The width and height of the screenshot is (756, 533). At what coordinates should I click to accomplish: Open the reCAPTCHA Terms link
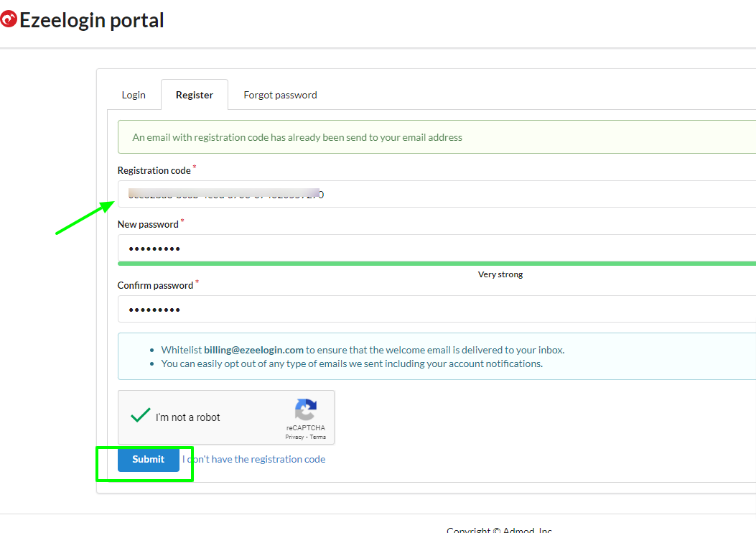point(318,437)
